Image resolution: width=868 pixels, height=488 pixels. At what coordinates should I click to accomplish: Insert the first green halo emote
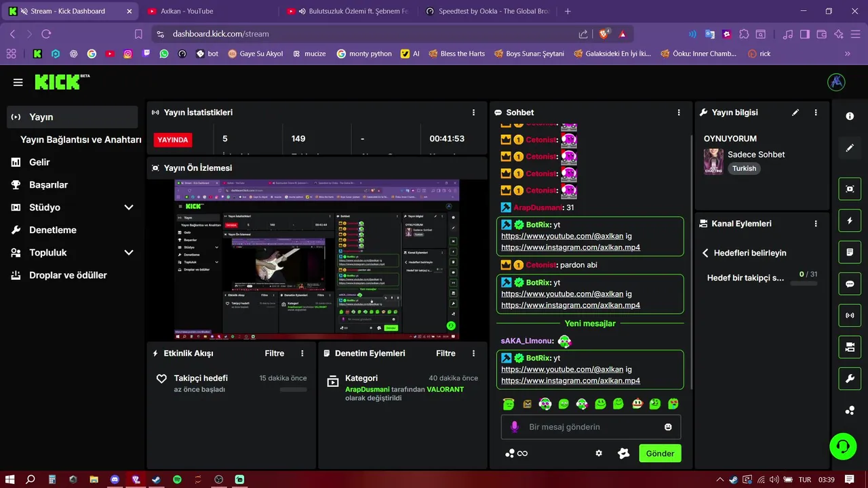click(509, 404)
